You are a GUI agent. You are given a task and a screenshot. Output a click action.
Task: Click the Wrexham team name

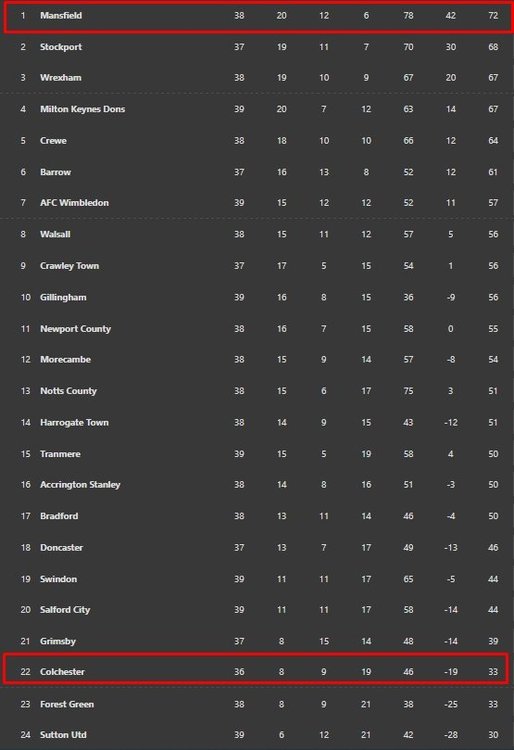point(61,77)
